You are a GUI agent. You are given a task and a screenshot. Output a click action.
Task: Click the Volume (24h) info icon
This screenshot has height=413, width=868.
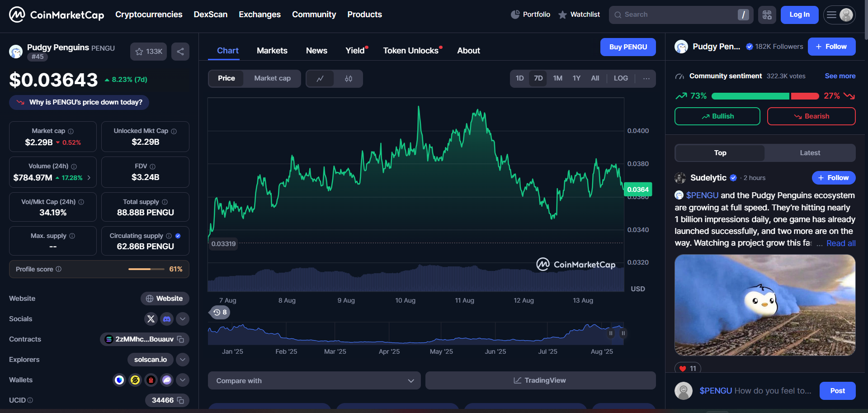point(74,166)
